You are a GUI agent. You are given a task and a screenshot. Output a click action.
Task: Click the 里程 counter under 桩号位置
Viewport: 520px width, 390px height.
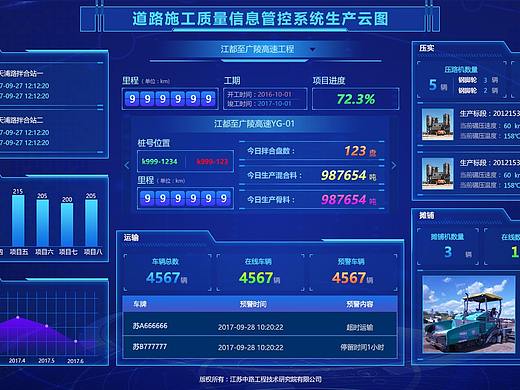[185, 199]
